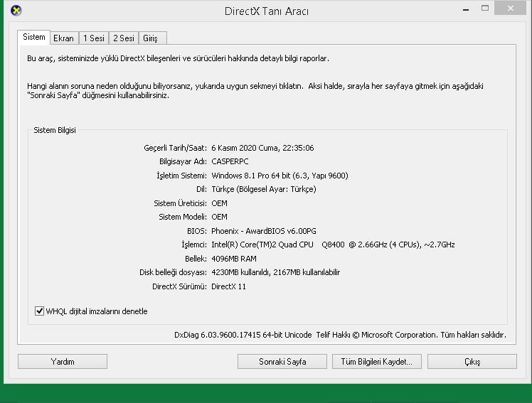The height and width of the screenshot is (403, 532).
Task: Close the DirectX Tanı Aracı window
Action: [x=510, y=8]
